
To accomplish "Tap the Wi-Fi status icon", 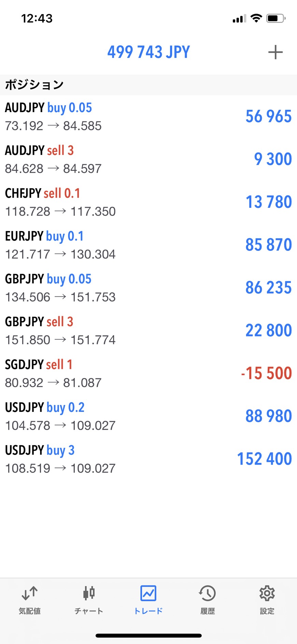I will pyautogui.click(x=256, y=18).
